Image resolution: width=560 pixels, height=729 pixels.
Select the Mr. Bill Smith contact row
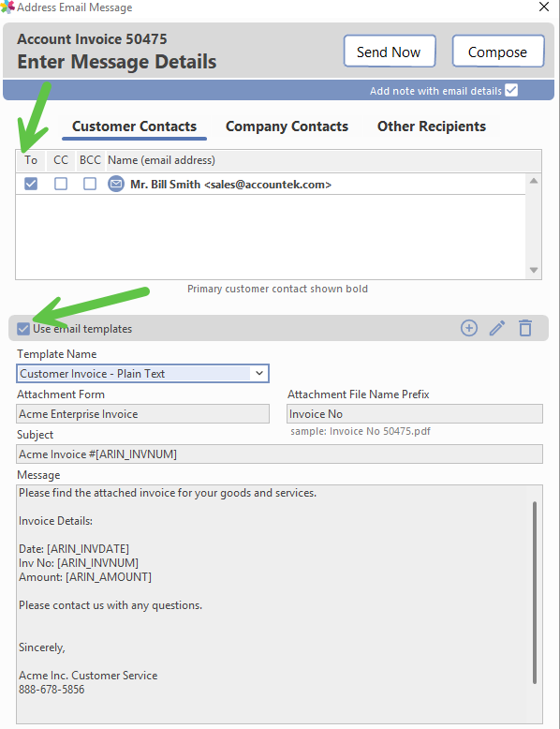[271, 184]
